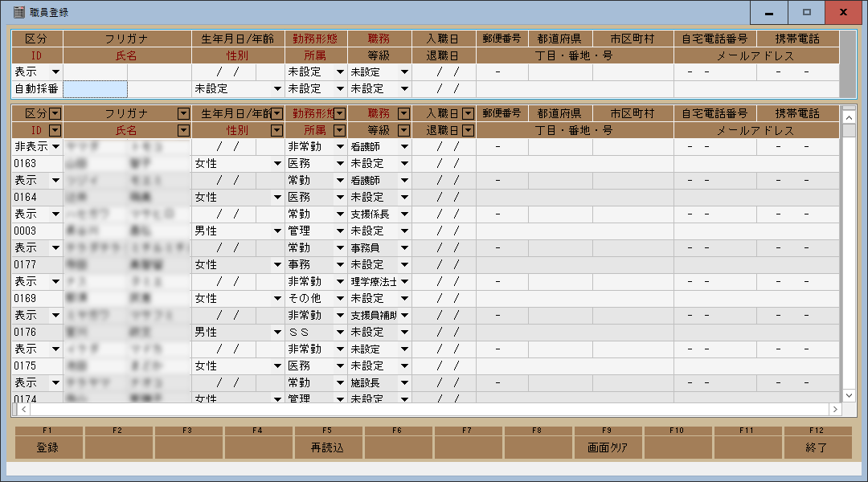Expand 所属 dropdown for staff ID 0003
Image resolution: width=868 pixels, height=482 pixels.
pos(340,231)
